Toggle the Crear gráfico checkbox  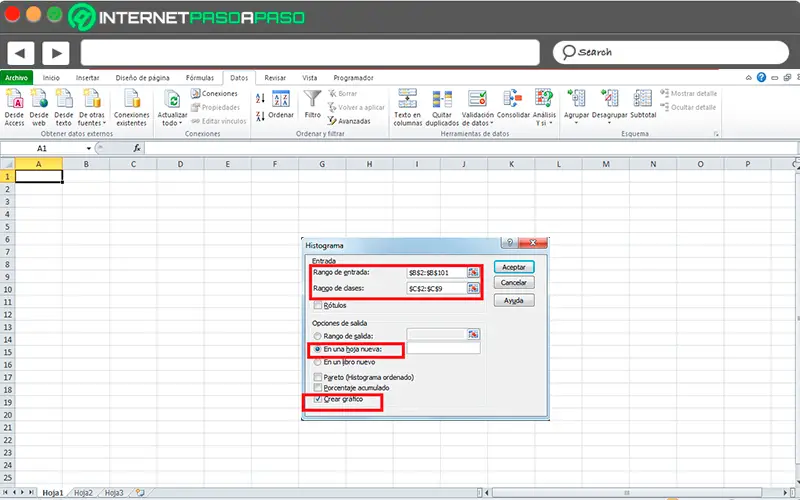[318, 399]
